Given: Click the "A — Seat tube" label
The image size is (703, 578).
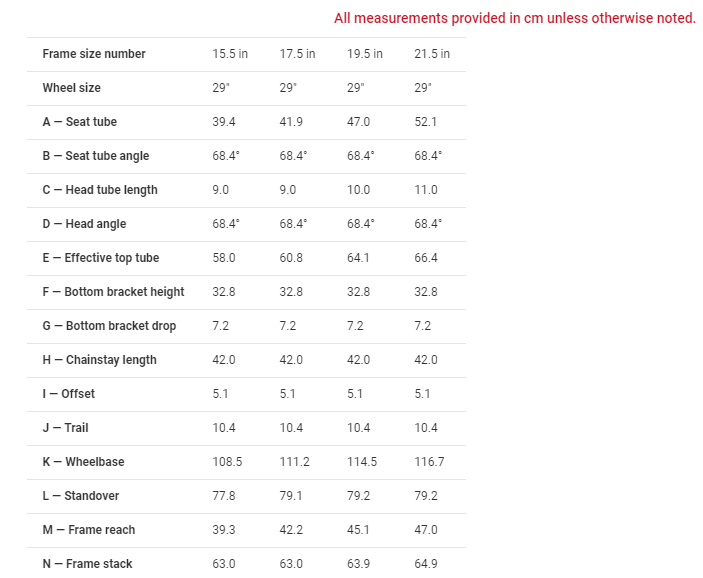Looking at the screenshot, I should [x=79, y=122].
